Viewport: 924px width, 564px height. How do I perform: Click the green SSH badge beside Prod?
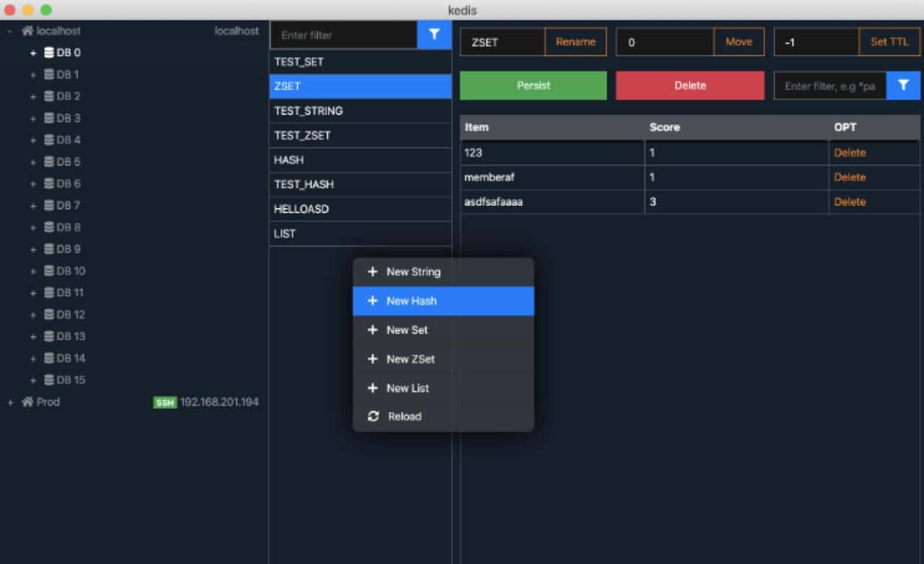pos(165,402)
